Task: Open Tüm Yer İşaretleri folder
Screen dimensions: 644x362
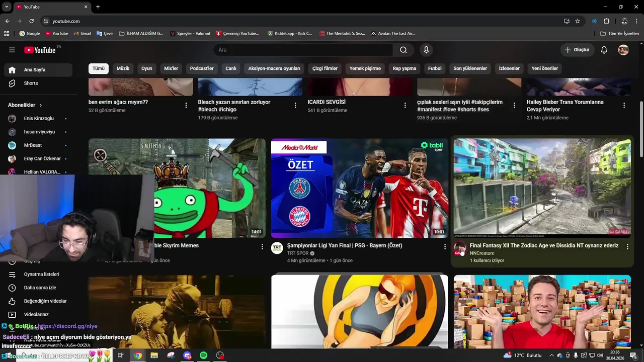Action: pyautogui.click(x=619, y=34)
